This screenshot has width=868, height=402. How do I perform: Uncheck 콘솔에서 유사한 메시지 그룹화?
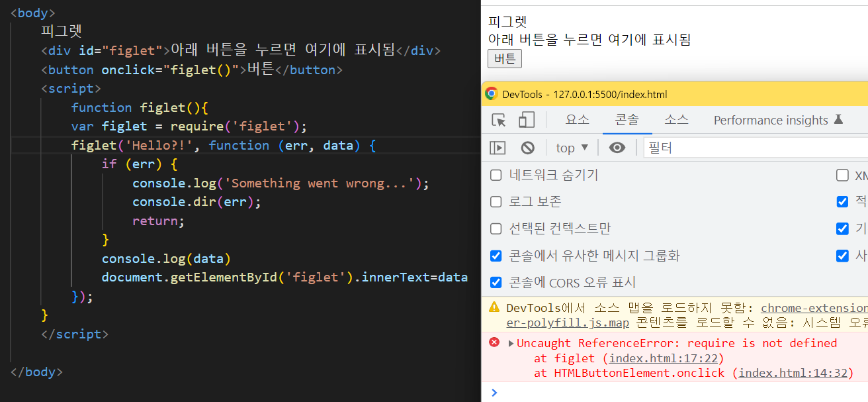(x=496, y=256)
